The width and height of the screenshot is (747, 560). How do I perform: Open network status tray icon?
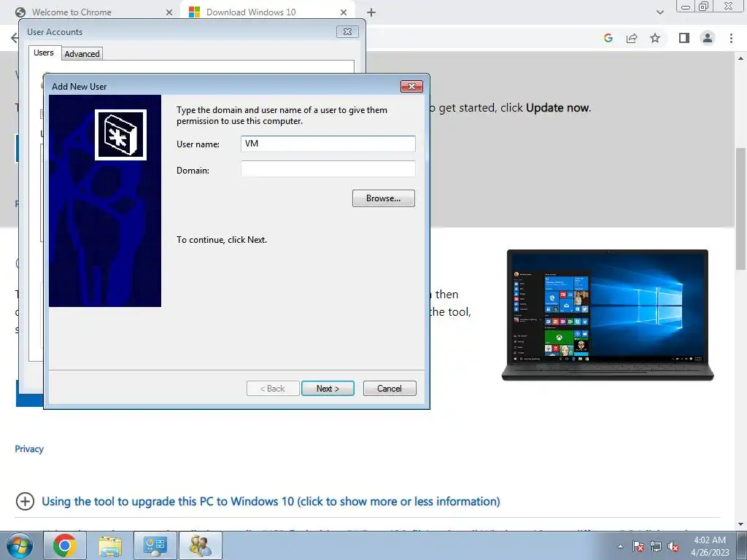pyautogui.click(x=656, y=546)
